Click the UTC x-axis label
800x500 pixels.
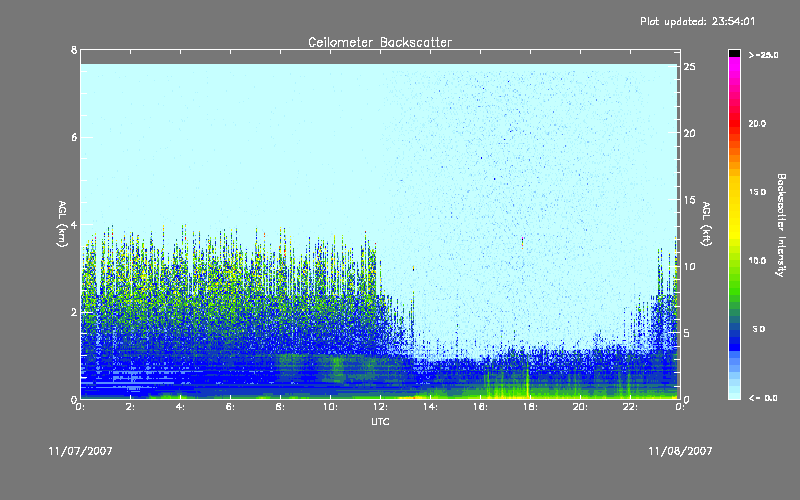click(x=381, y=421)
